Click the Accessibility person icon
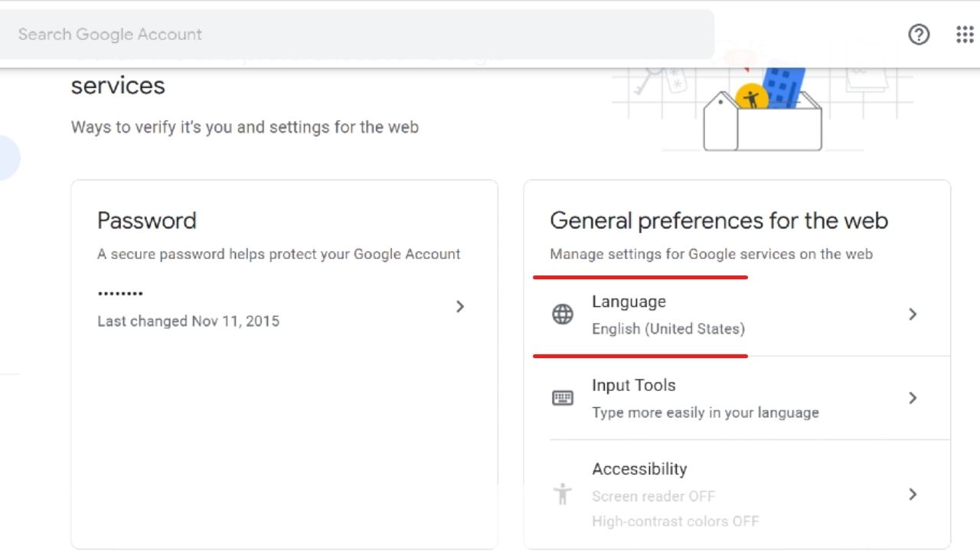The width and height of the screenshot is (980, 551). coord(563,494)
